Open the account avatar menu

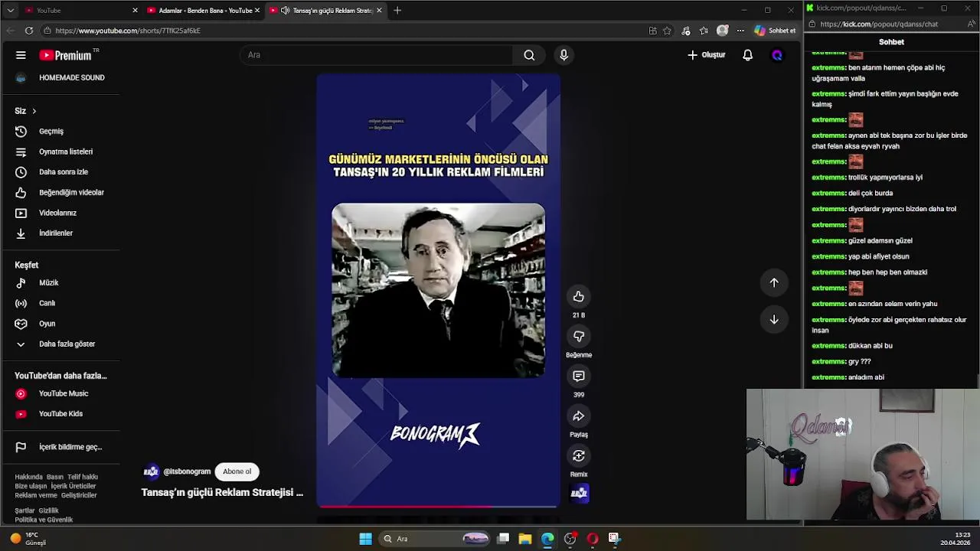(x=777, y=55)
